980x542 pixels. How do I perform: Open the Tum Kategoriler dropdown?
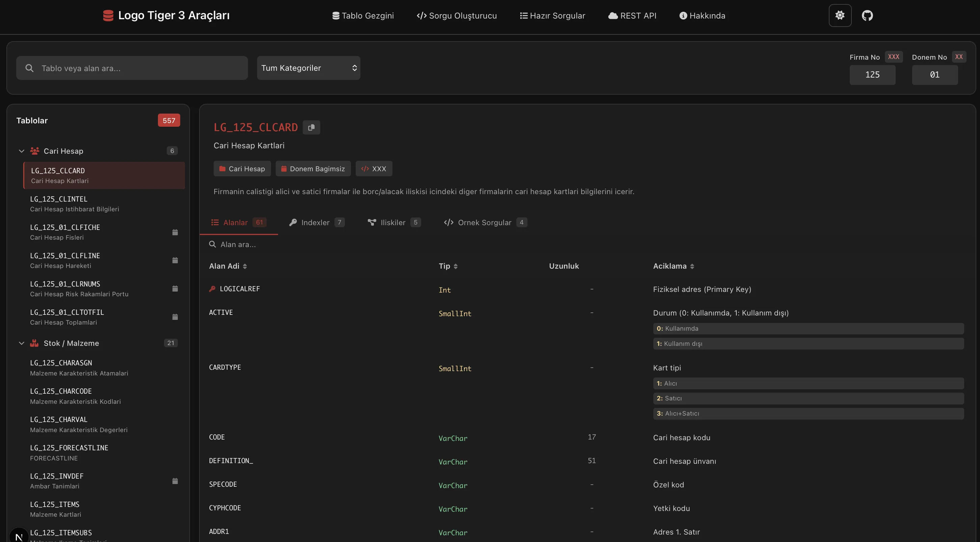coord(308,68)
